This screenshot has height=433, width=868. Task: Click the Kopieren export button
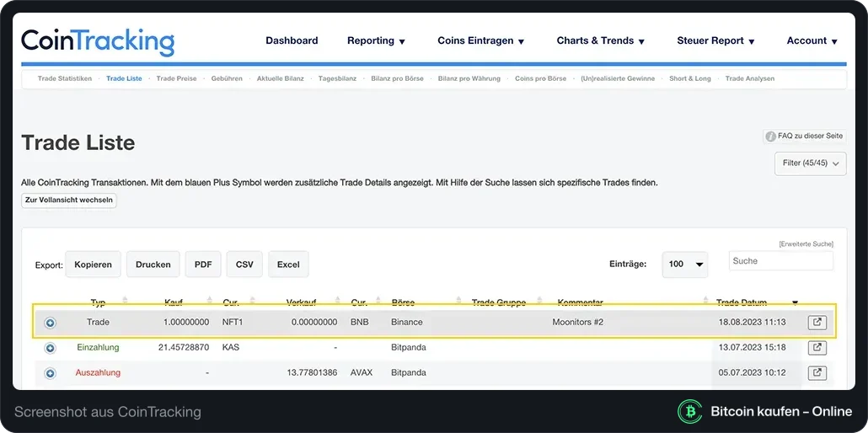coord(93,265)
